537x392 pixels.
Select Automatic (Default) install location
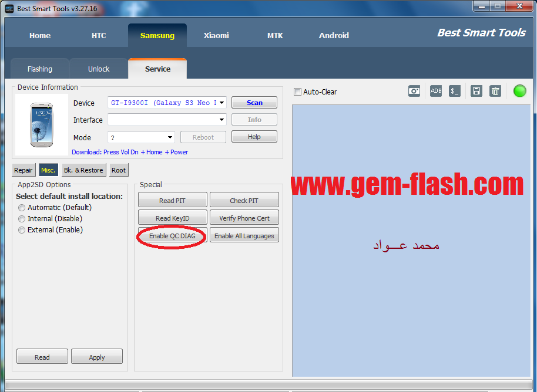pos(22,208)
